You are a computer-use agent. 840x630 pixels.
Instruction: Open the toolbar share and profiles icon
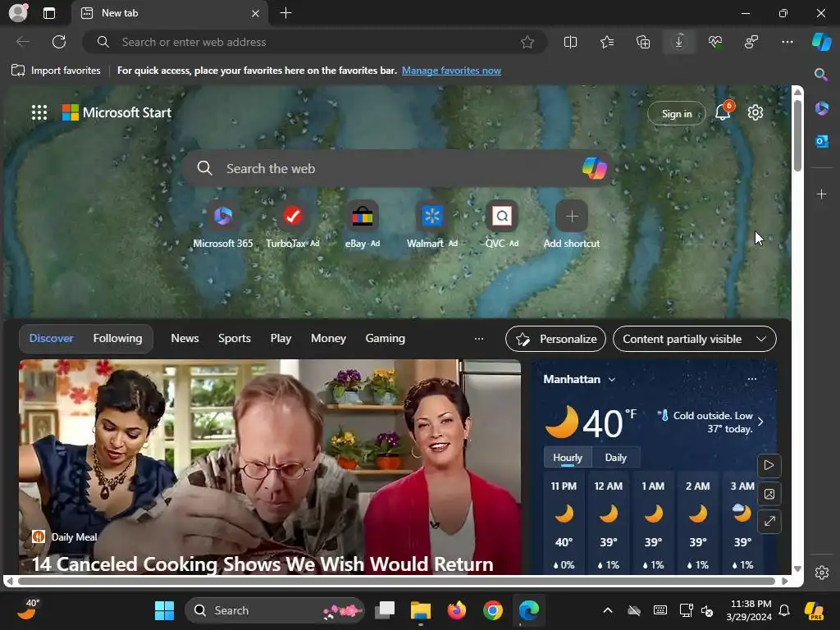[x=751, y=42]
